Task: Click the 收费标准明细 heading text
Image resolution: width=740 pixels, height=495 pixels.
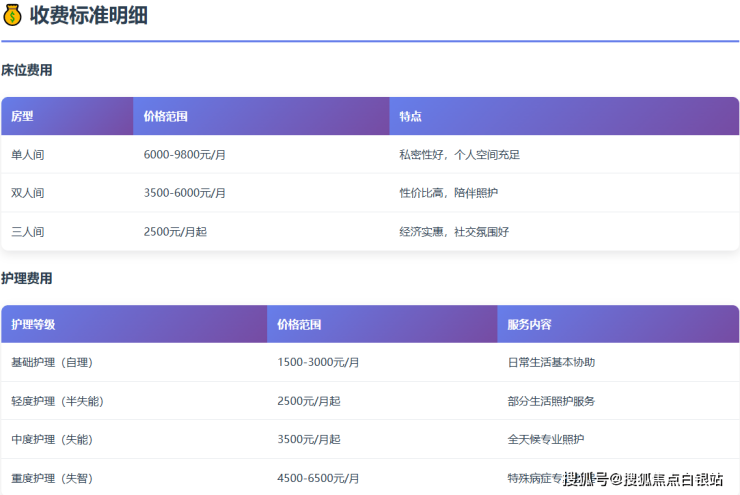Action: pos(89,16)
